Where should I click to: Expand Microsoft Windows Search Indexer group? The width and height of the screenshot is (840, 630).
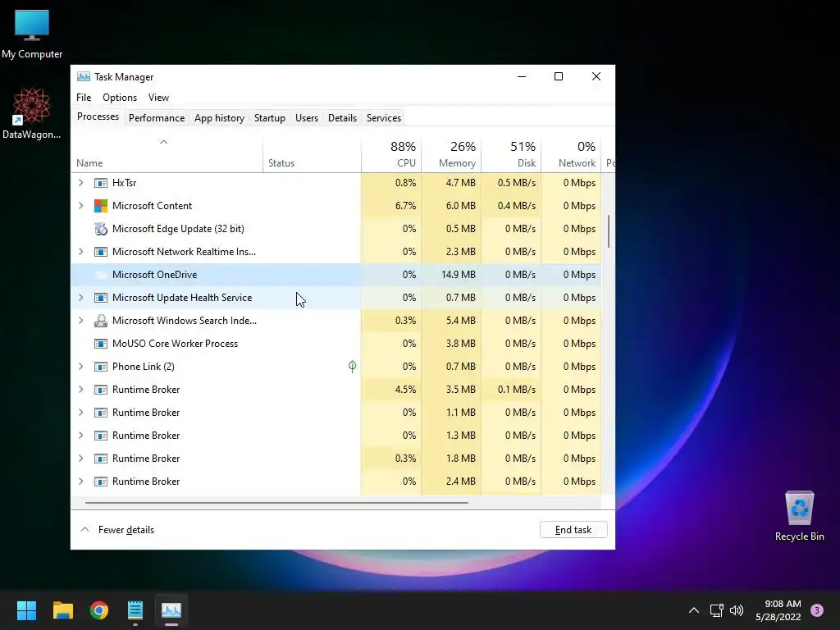point(81,321)
